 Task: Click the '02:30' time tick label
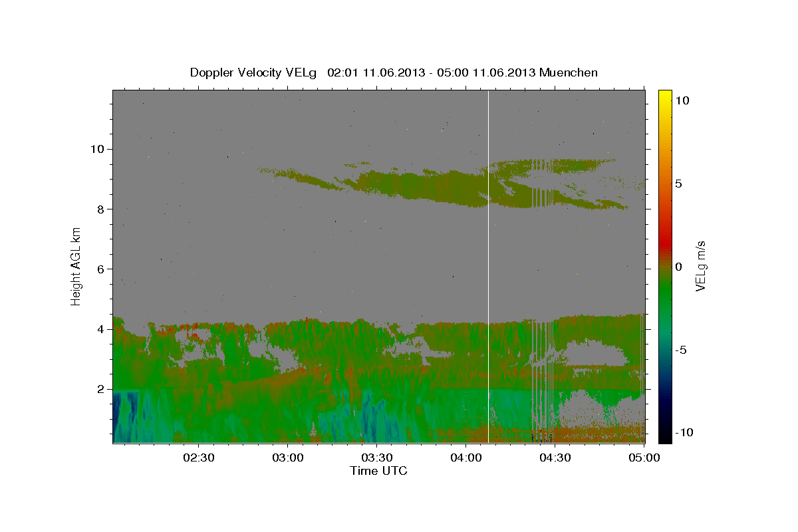pos(198,458)
